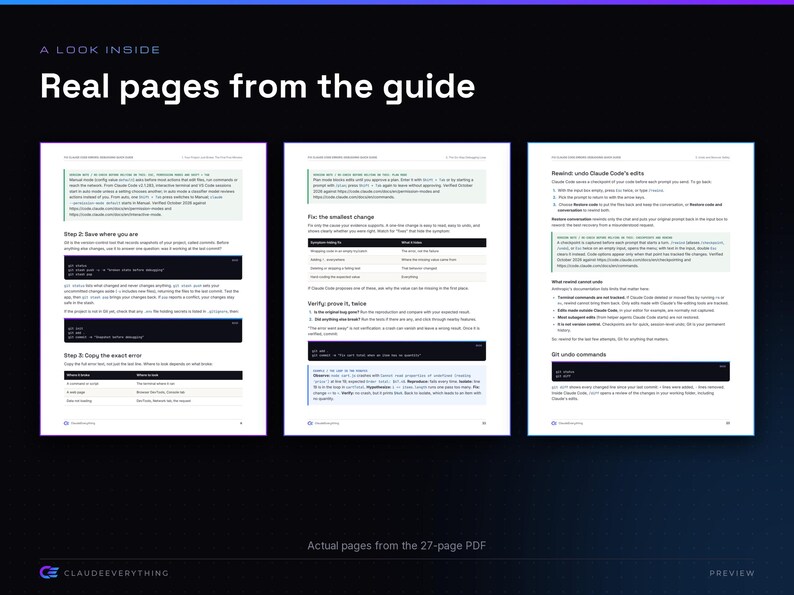Image resolution: width=794 pixels, height=595 pixels.
Task: Click 'Did anything else break?' list item
Action: pos(392,320)
